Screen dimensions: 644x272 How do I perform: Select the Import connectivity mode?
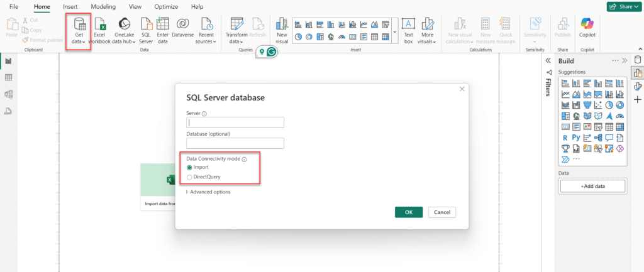point(190,168)
